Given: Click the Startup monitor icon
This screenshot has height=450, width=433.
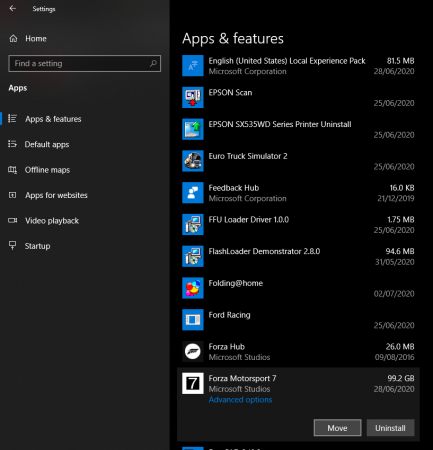Looking at the screenshot, I should [12, 246].
